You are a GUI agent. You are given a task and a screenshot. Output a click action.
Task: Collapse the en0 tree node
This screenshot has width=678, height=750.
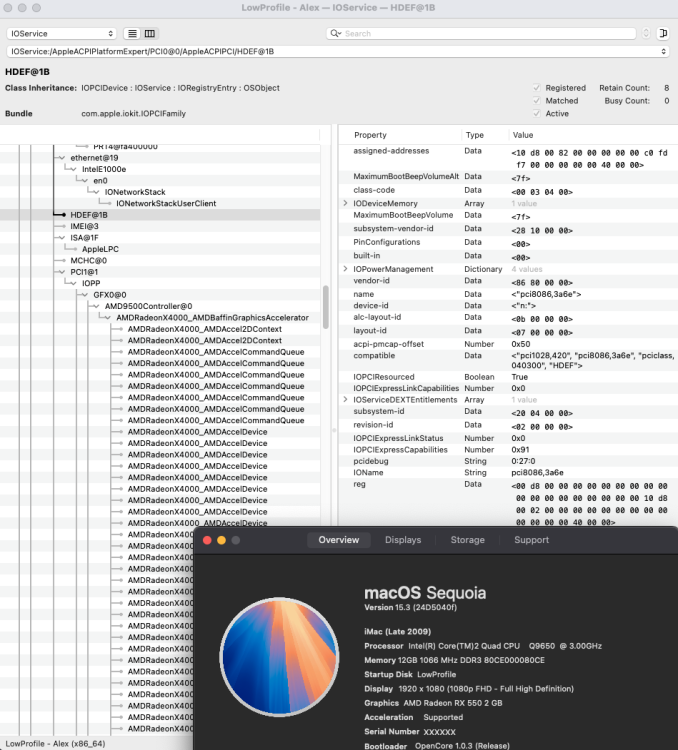[x=85, y=181]
